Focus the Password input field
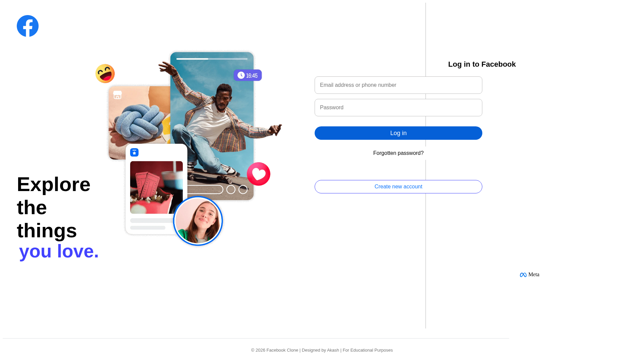Screen dimensions: 644x362 point(398,108)
